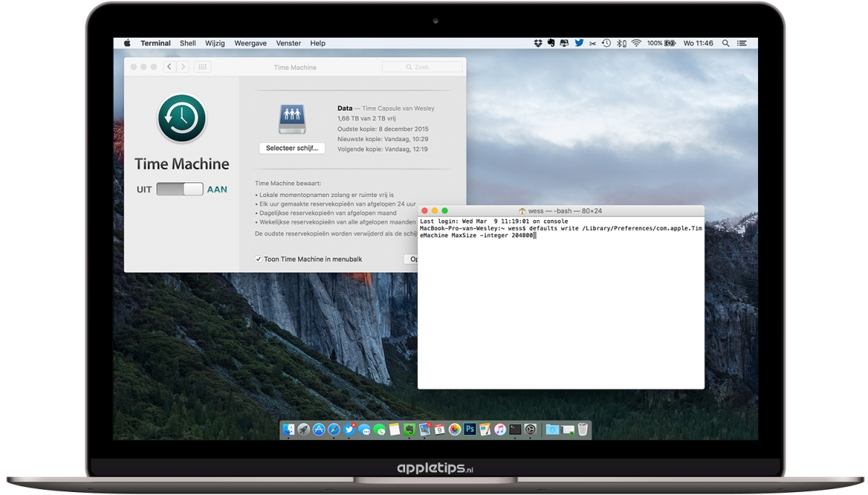Image resolution: width=868 pixels, height=495 pixels.
Task: Open the Terminal application menu
Action: [156, 43]
